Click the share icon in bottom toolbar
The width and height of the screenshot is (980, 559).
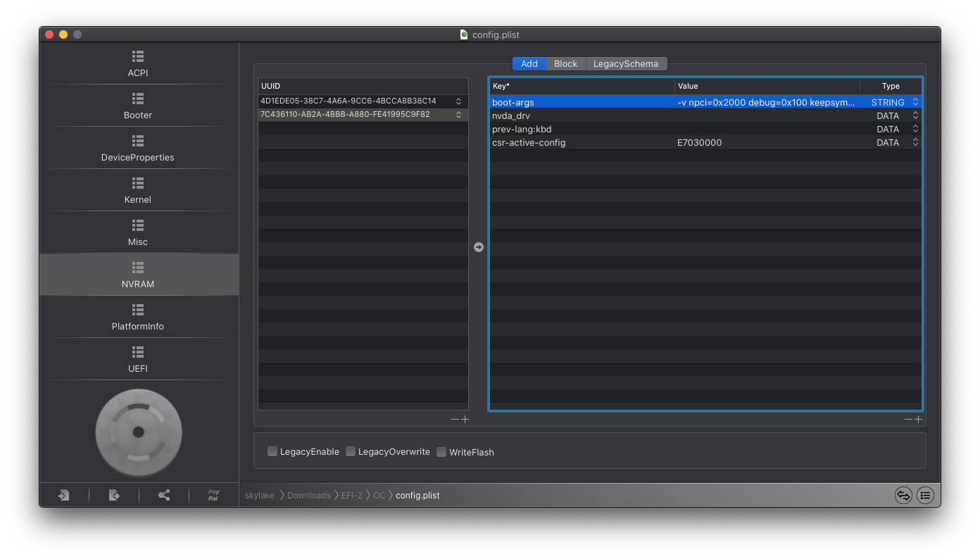click(x=164, y=496)
